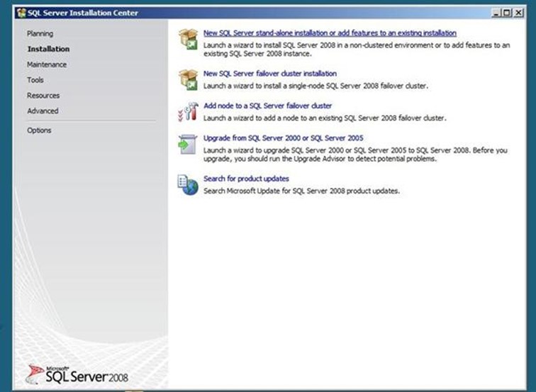The image size is (536, 392).
Task: Open the Options page
Action: (39, 130)
